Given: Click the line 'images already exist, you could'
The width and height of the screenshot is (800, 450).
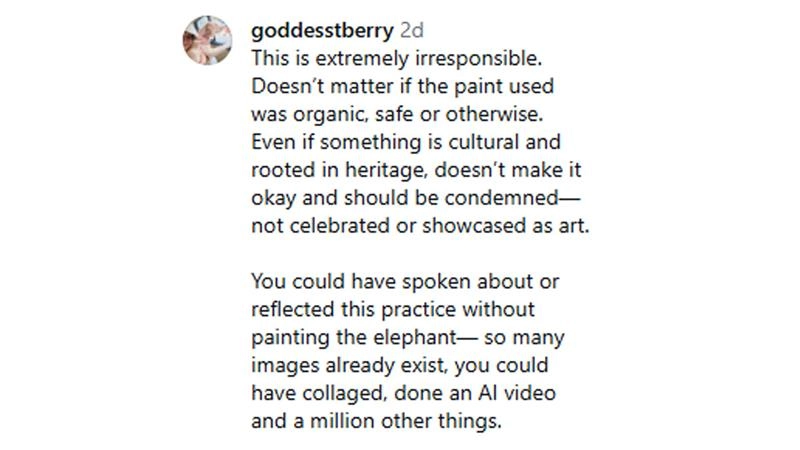Looking at the screenshot, I should tap(400, 366).
